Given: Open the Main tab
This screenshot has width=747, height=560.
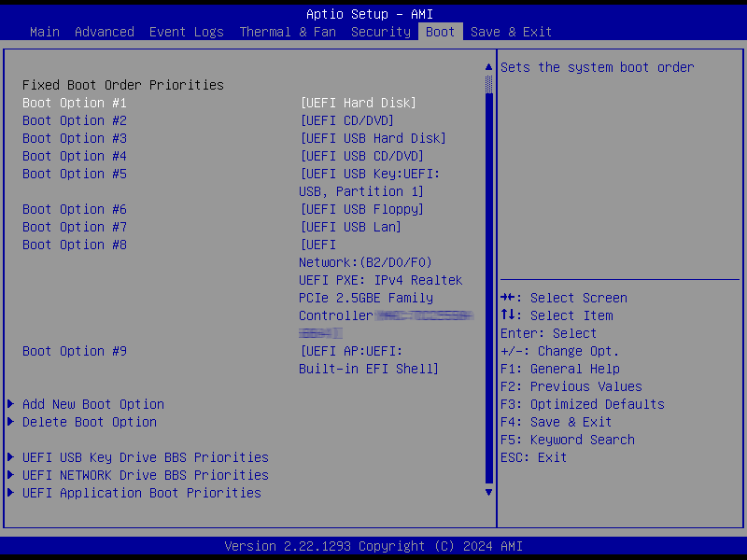Looking at the screenshot, I should 45,32.
